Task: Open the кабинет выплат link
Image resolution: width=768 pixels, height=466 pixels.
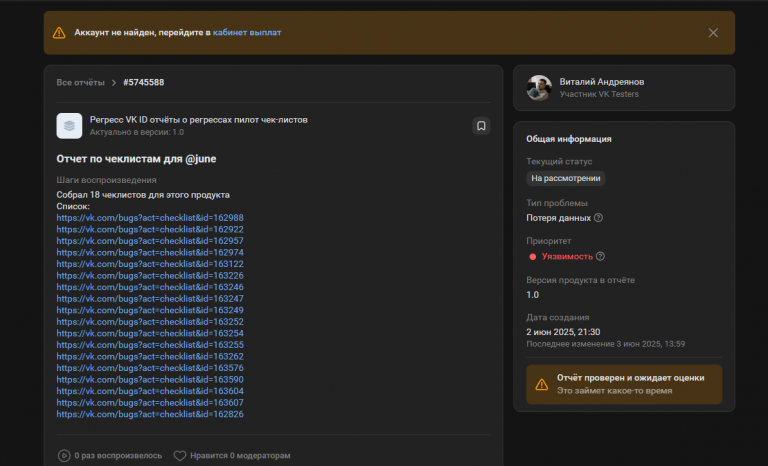Action: click(x=247, y=32)
